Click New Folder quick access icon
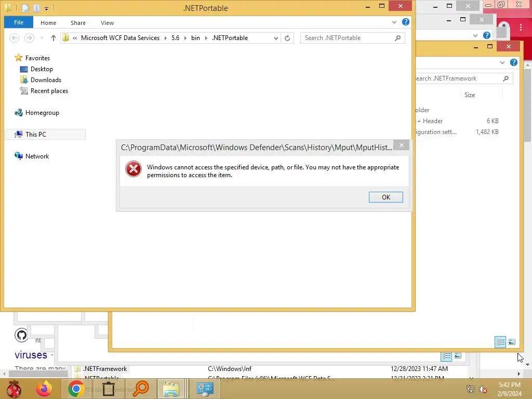This screenshot has height=399, width=532. click(36, 8)
